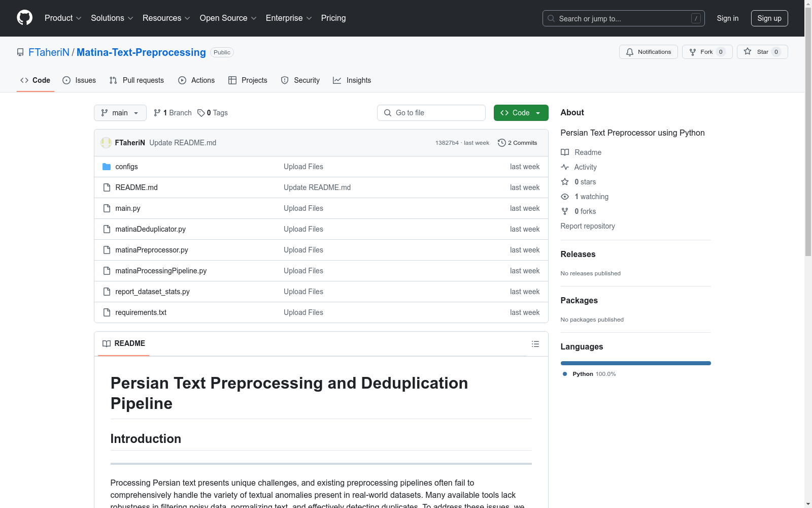Click the configs folder icon
This screenshot has height=508, width=812.
(x=107, y=167)
